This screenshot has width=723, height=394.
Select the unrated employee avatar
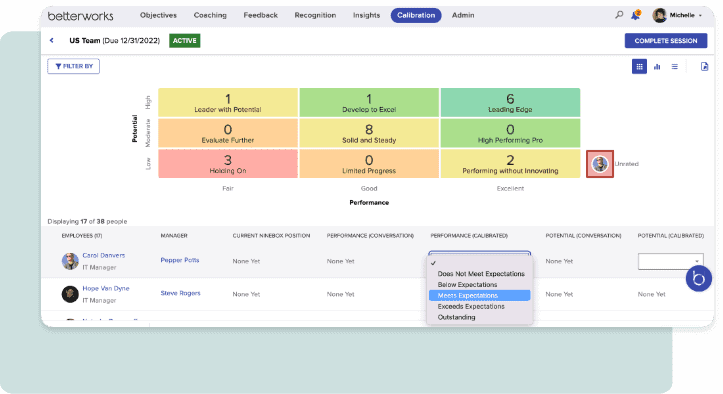coord(600,164)
